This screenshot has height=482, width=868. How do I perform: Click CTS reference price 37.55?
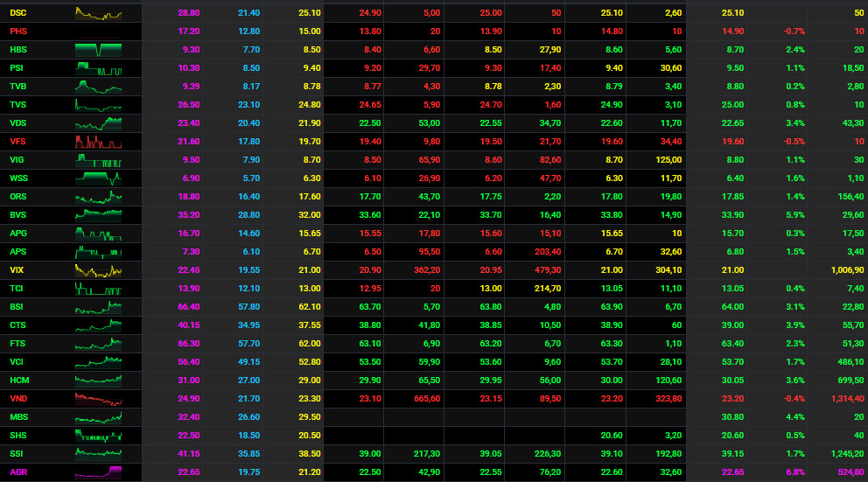point(310,325)
